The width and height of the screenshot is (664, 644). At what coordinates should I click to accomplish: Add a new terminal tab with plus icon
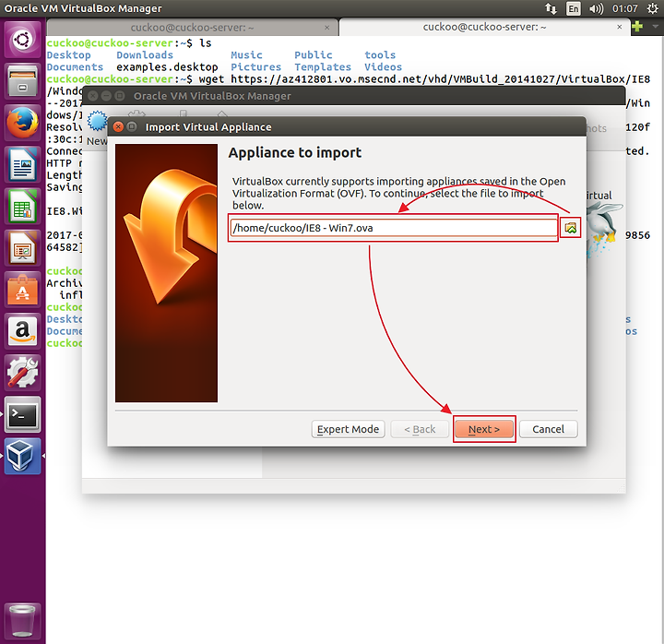click(x=637, y=27)
